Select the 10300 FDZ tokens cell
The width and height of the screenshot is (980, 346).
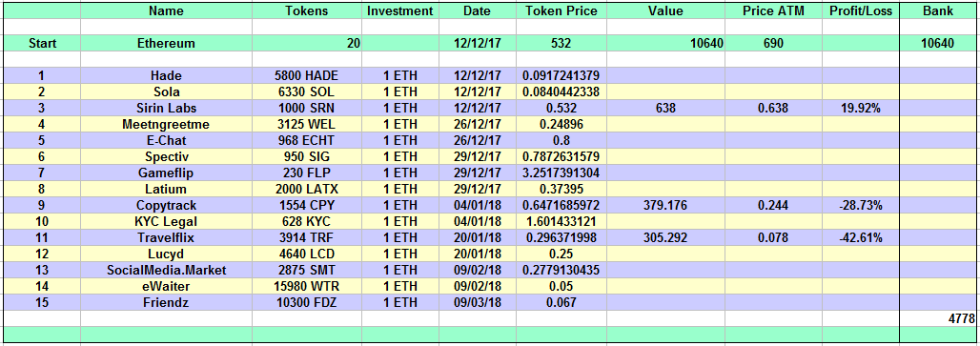point(307,302)
